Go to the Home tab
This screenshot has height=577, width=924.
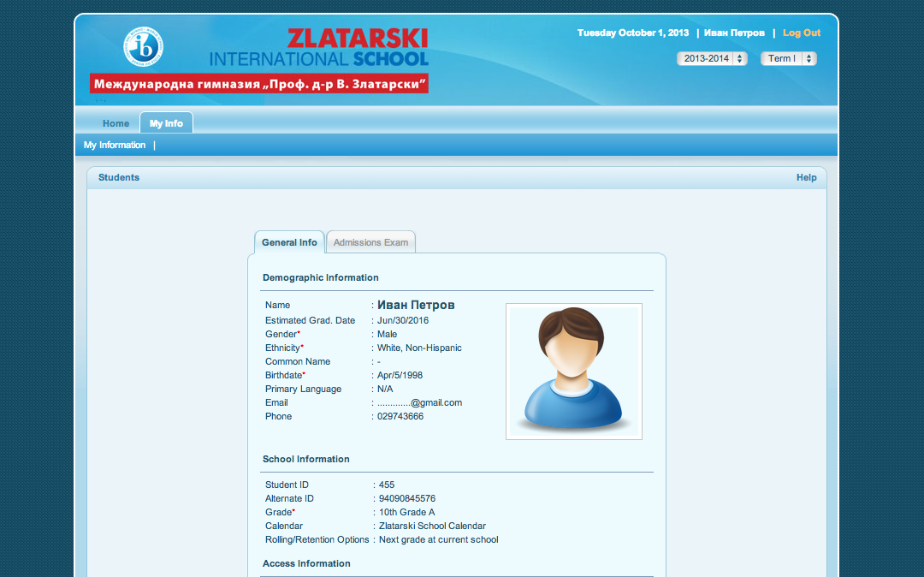coord(115,123)
